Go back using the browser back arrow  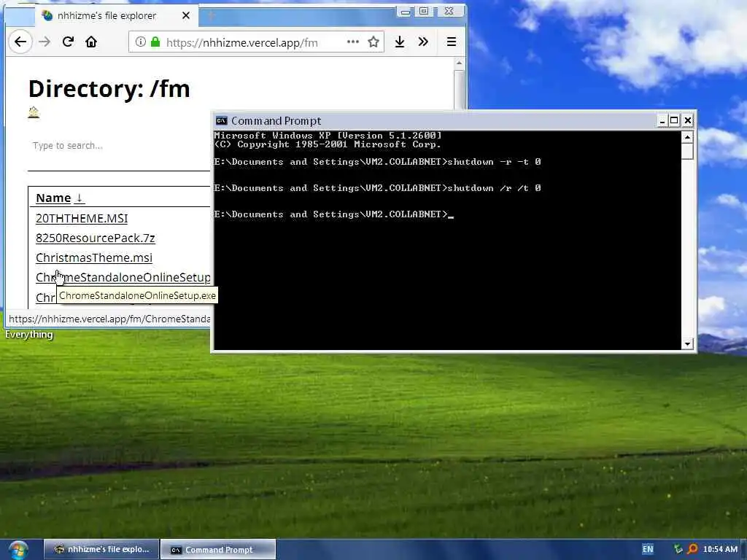(x=20, y=42)
